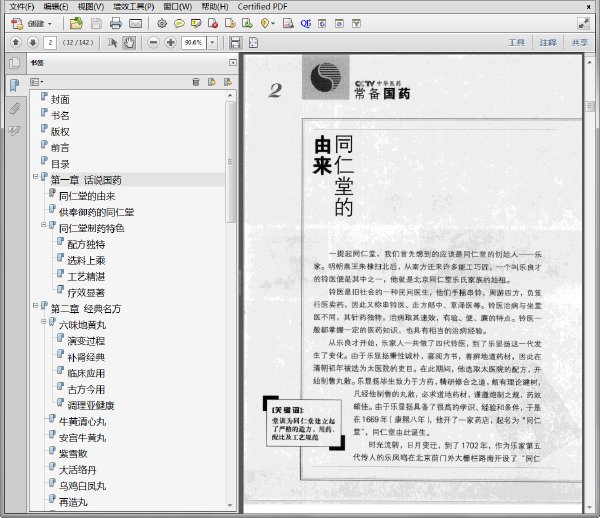Click the Zoom Out minus button
The height and width of the screenshot is (518, 600).
pos(153,42)
